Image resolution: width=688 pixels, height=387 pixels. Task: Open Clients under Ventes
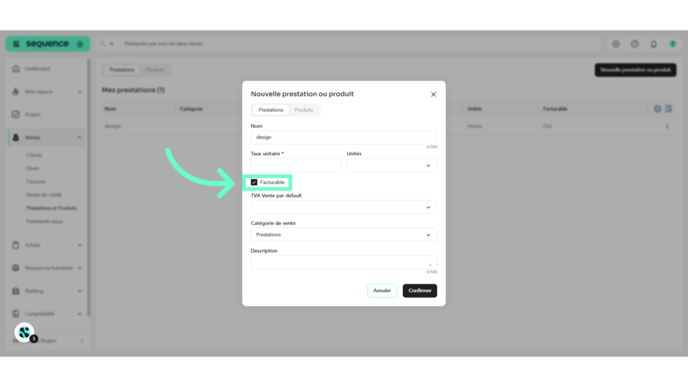click(x=34, y=155)
